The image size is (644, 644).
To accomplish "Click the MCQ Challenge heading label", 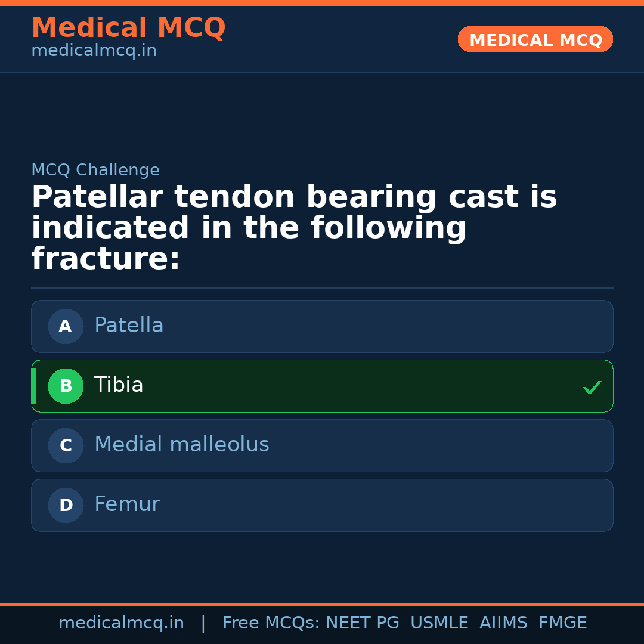I will 95,170.
